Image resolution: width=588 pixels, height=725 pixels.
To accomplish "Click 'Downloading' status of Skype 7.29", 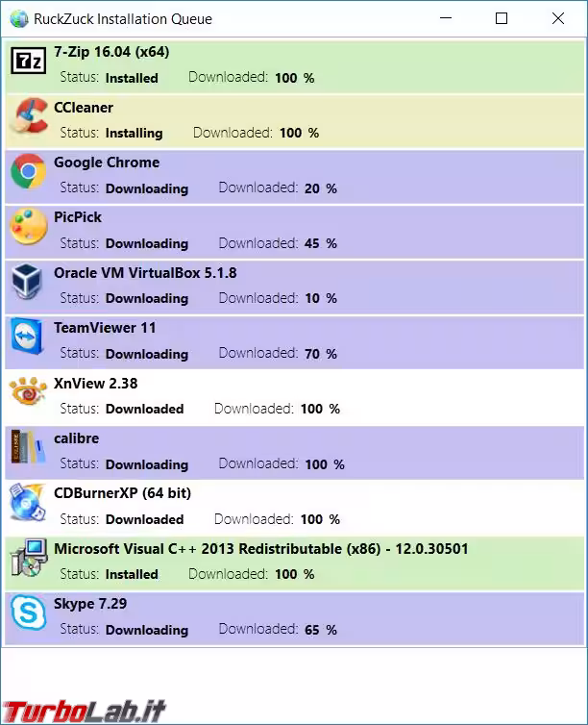I will (147, 630).
